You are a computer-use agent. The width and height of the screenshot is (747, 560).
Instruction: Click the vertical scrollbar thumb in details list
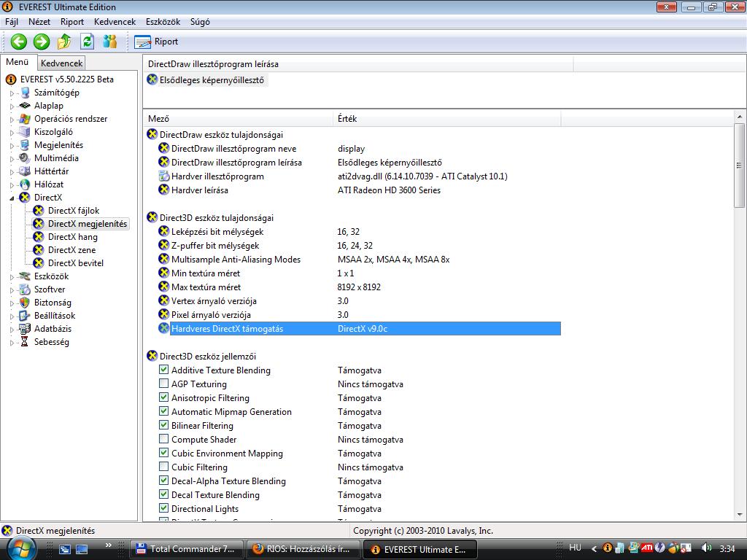coord(740,166)
